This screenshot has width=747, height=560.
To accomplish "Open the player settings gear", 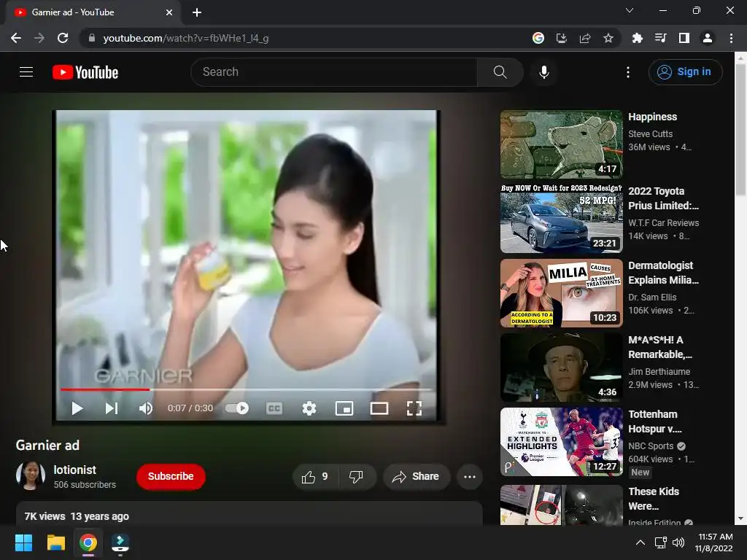I will tap(309, 408).
